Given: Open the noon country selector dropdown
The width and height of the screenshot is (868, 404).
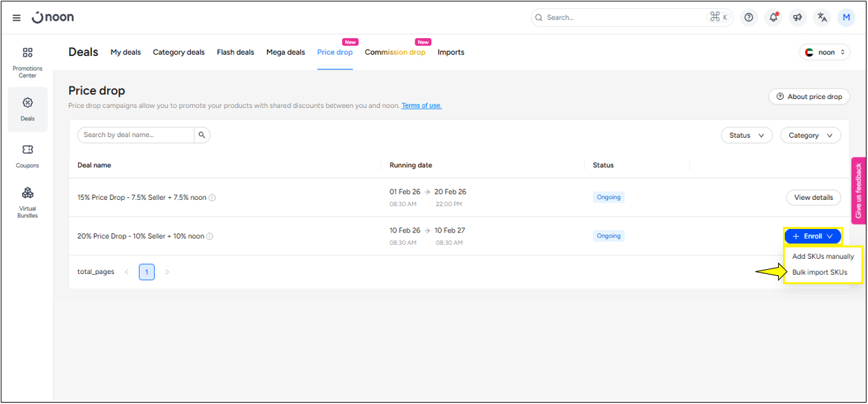Looking at the screenshot, I should [x=824, y=53].
